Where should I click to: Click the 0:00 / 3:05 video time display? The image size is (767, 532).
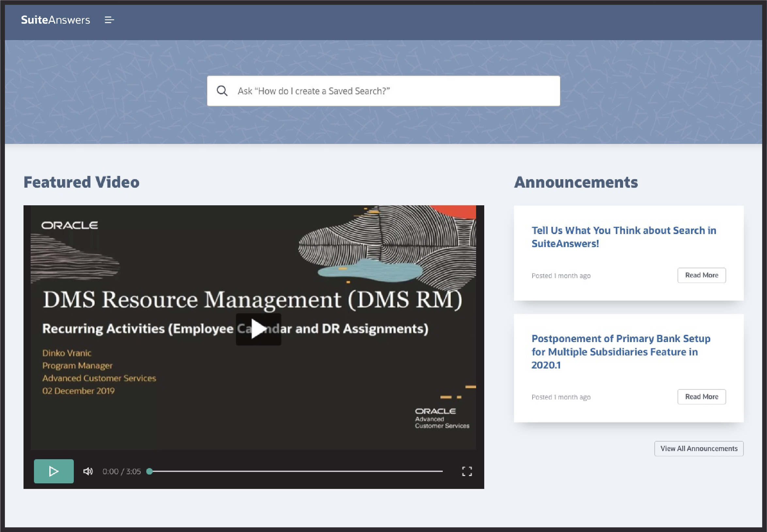(x=122, y=471)
